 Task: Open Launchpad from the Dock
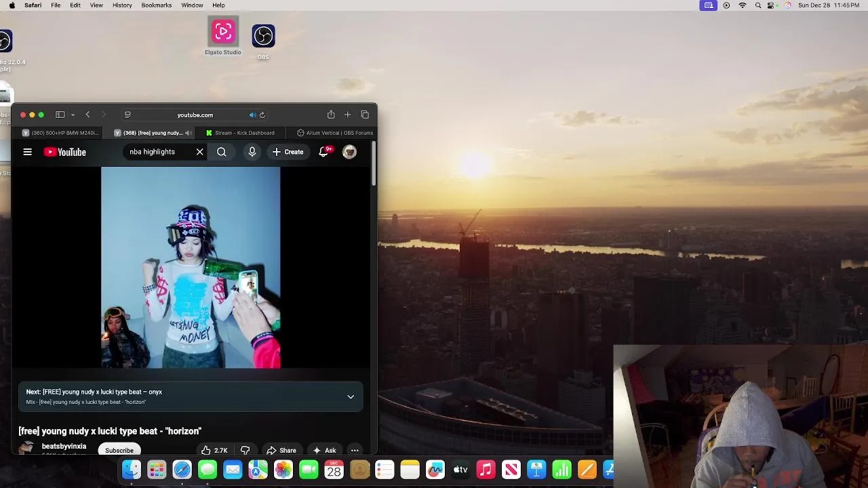click(x=157, y=469)
